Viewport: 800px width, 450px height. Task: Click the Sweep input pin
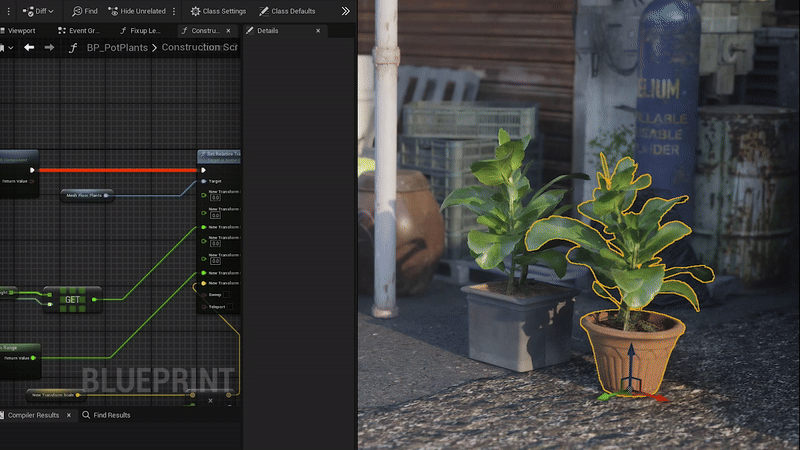point(204,295)
